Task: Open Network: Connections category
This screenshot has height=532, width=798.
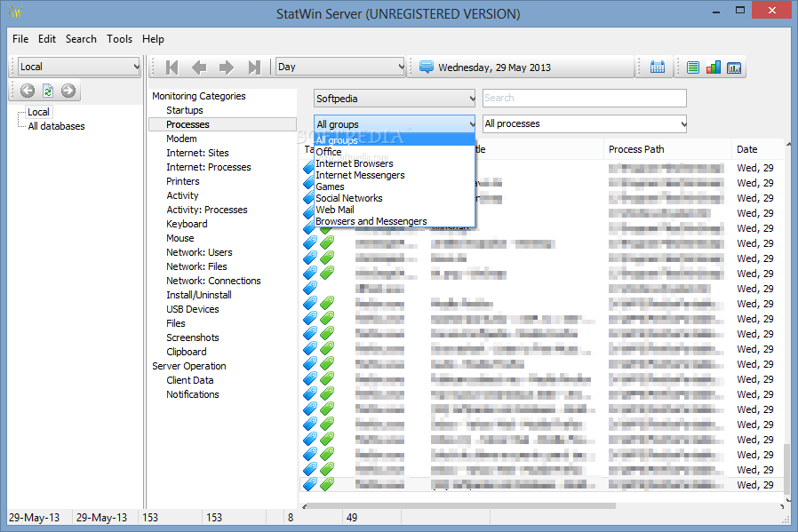Action: 213,282
